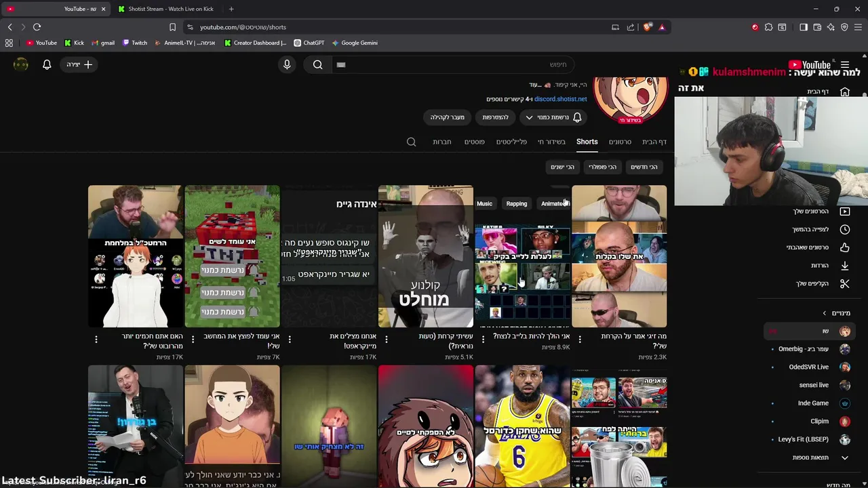This screenshot has height=488, width=868.
Task: Open the browser main hamburger menu
Action: (x=858, y=27)
